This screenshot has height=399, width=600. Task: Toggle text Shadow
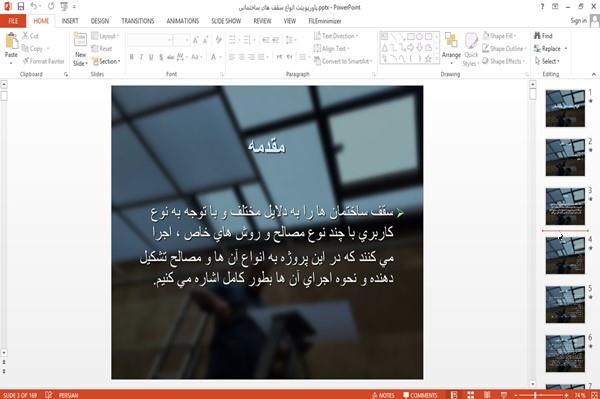coord(161,57)
